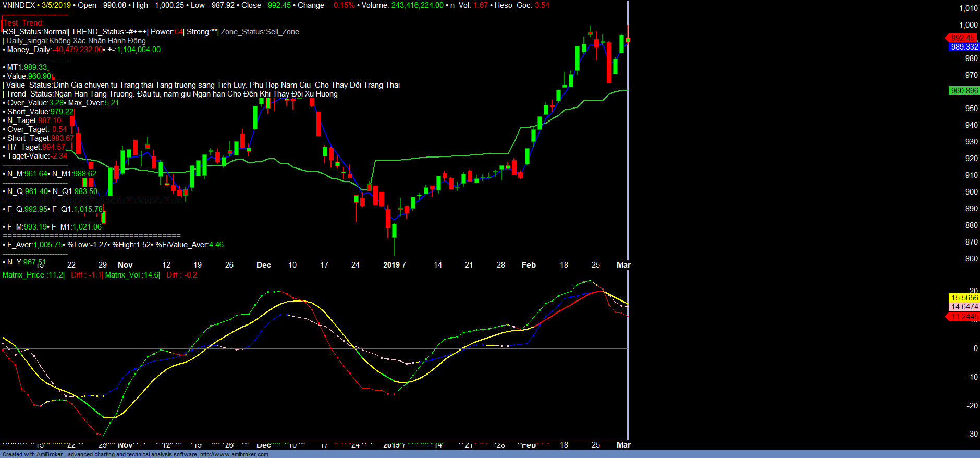Click the VNINDEX ticker name in title
The image size is (980, 458).
pos(19,5)
